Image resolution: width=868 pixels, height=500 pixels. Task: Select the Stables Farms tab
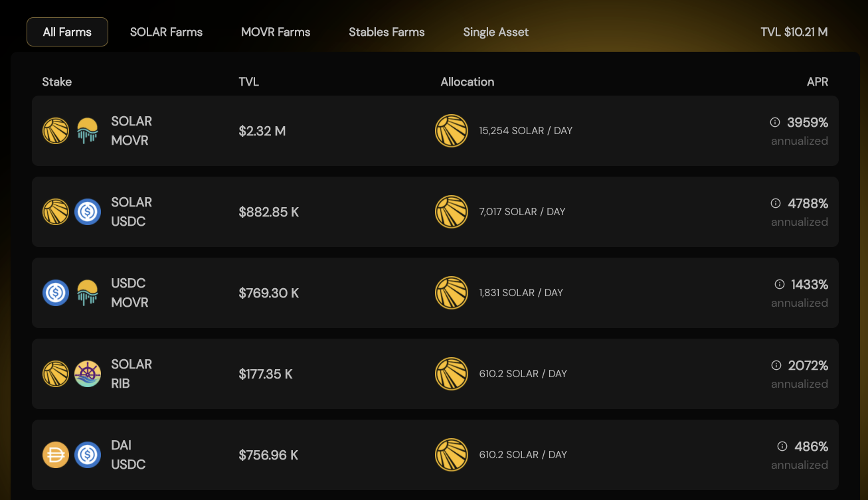[387, 32]
